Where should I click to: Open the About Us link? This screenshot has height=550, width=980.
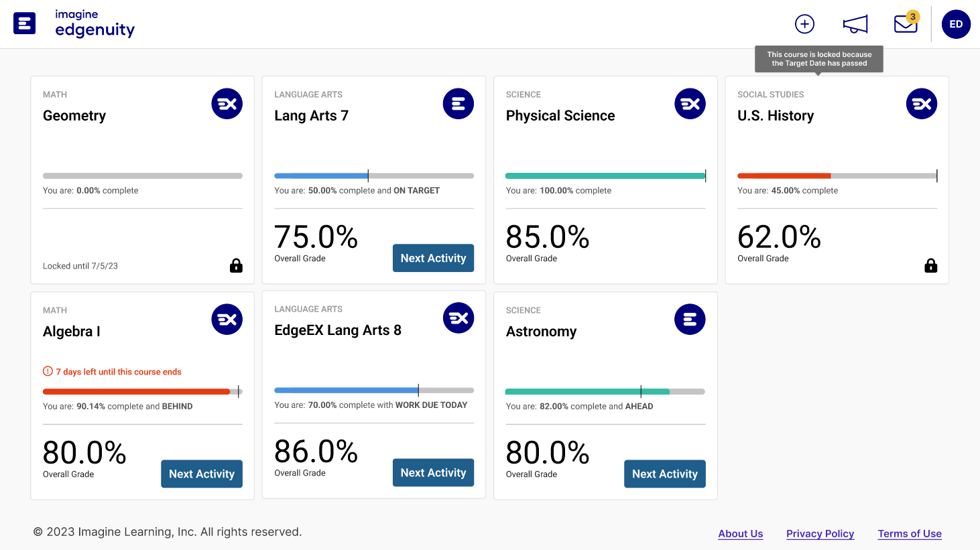click(x=740, y=533)
